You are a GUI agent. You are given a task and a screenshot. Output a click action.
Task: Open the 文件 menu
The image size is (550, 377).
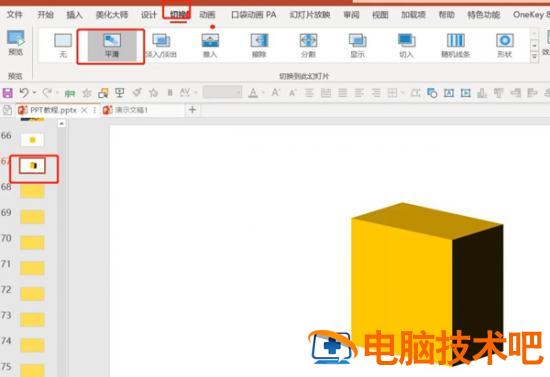pos(15,15)
